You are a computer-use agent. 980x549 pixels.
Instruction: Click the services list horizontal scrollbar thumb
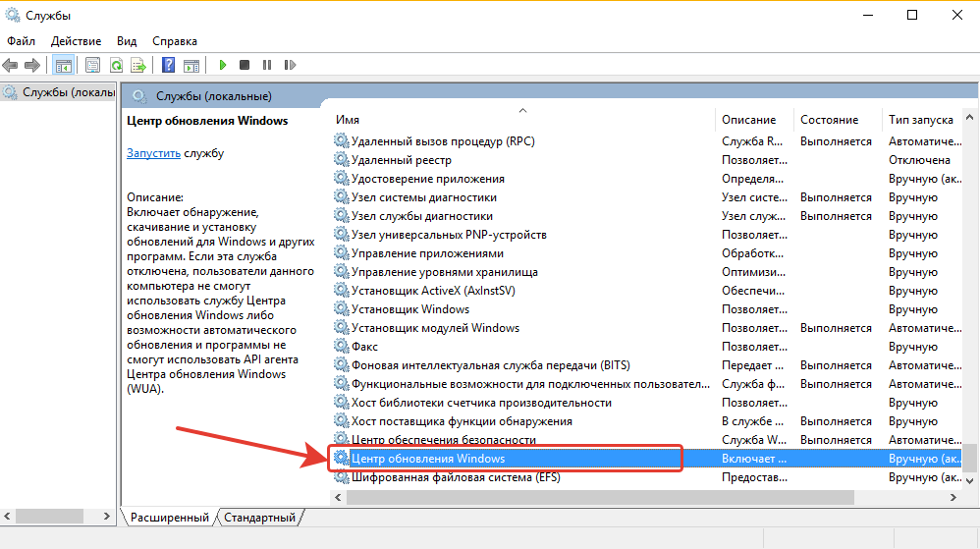(600, 498)
